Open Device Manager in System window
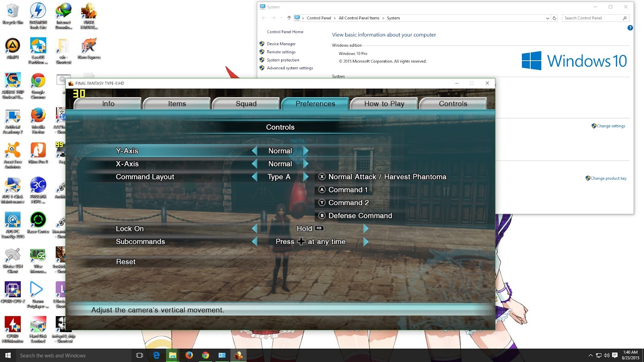The image size is (644, 362). (281, 44)
